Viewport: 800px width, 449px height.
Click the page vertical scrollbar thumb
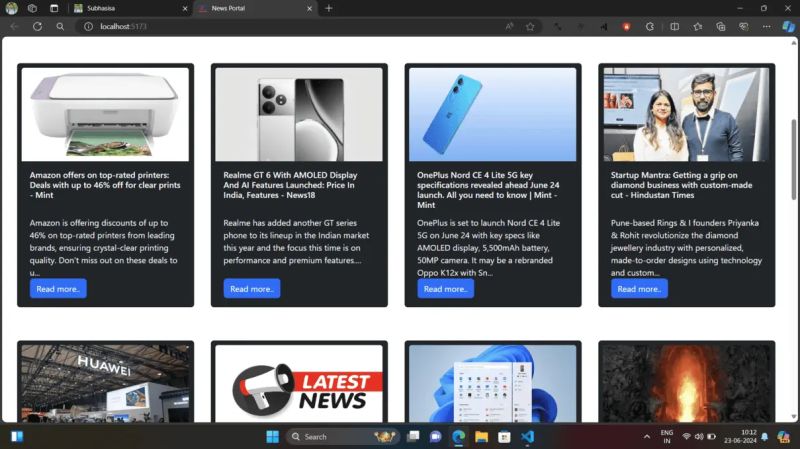tap(793, 159)
